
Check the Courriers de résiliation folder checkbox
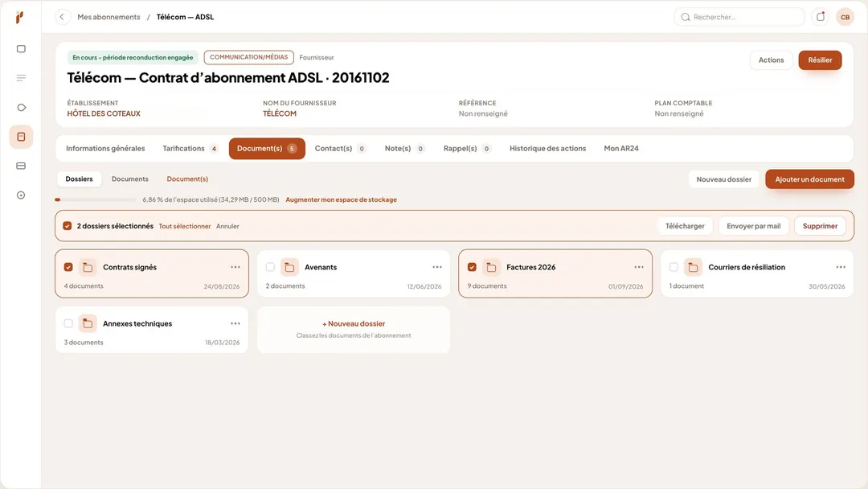(x=674, y=267)
